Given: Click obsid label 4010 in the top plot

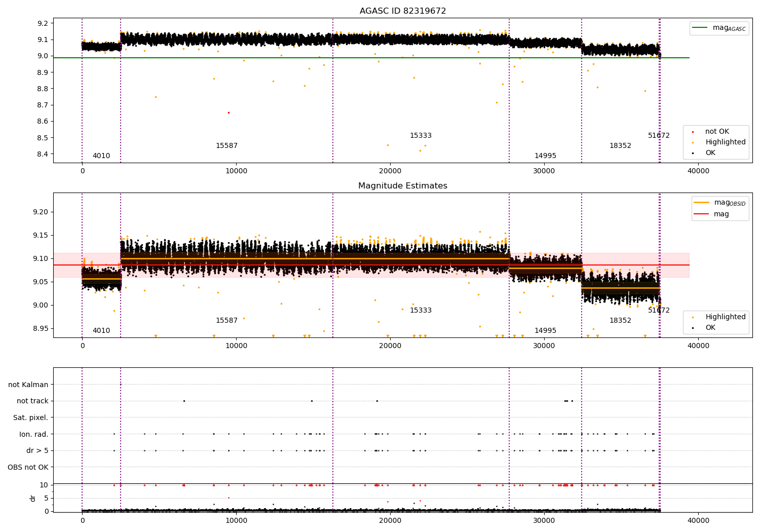Looking at the screenshot, I should (101, 156).
